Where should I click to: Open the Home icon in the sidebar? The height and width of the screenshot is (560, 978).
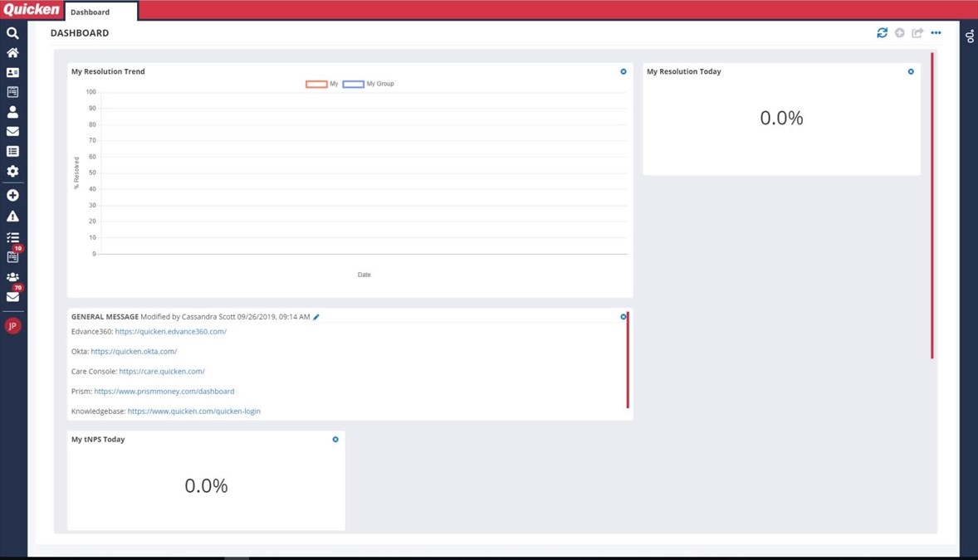(x=12, y=53)
